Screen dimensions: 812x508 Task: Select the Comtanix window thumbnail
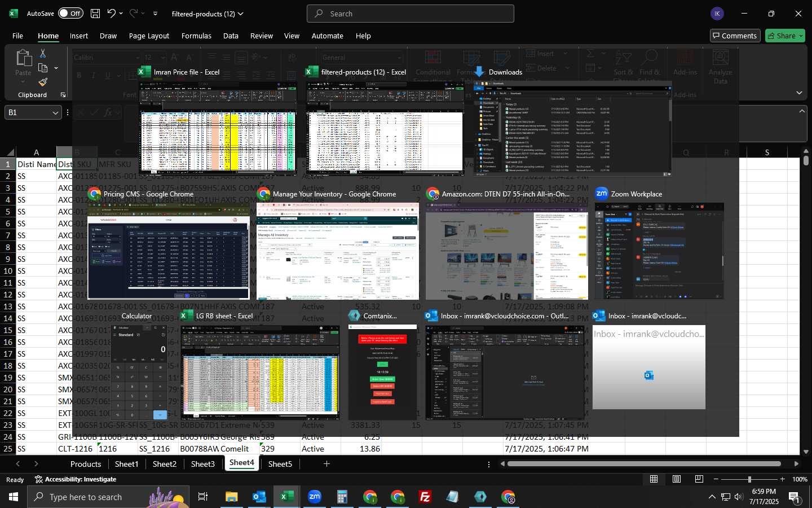click(382, 372)
